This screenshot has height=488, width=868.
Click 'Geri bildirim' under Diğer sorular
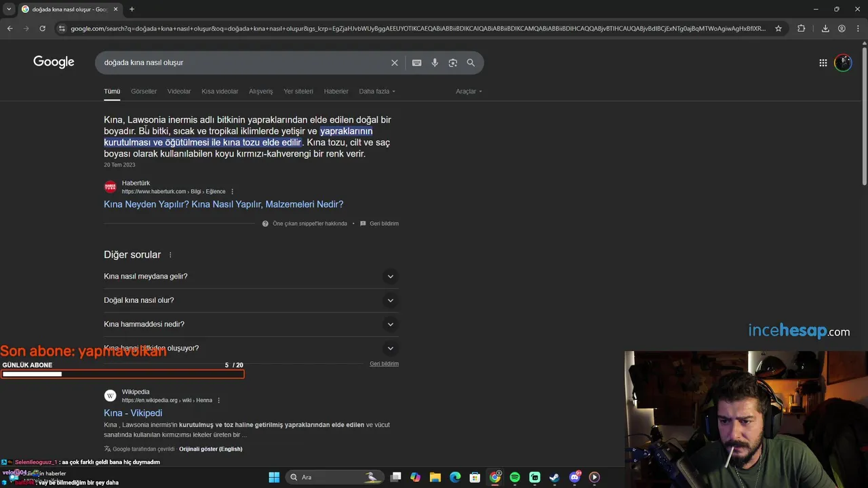pyautogui.click(x=384, y=364)
